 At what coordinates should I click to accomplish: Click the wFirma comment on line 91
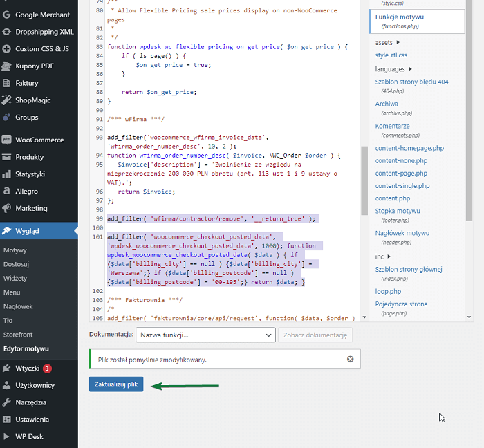pos(136,119)
